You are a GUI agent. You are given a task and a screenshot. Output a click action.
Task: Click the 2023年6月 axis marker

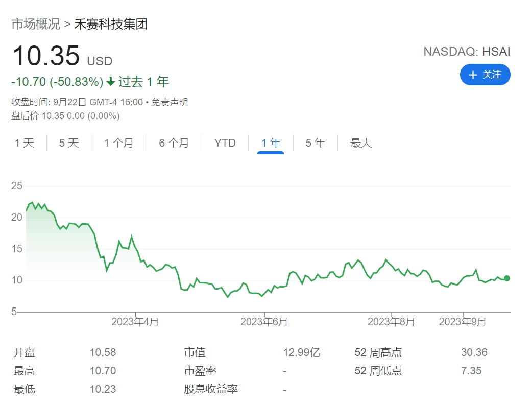coord(264,321)
